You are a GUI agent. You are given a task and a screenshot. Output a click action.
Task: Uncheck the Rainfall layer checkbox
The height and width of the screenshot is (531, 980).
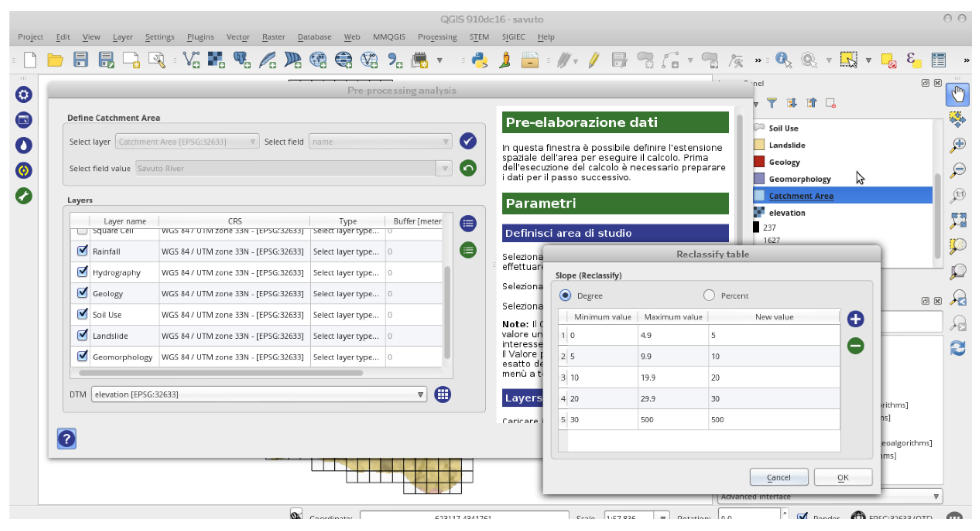(82, 251)
